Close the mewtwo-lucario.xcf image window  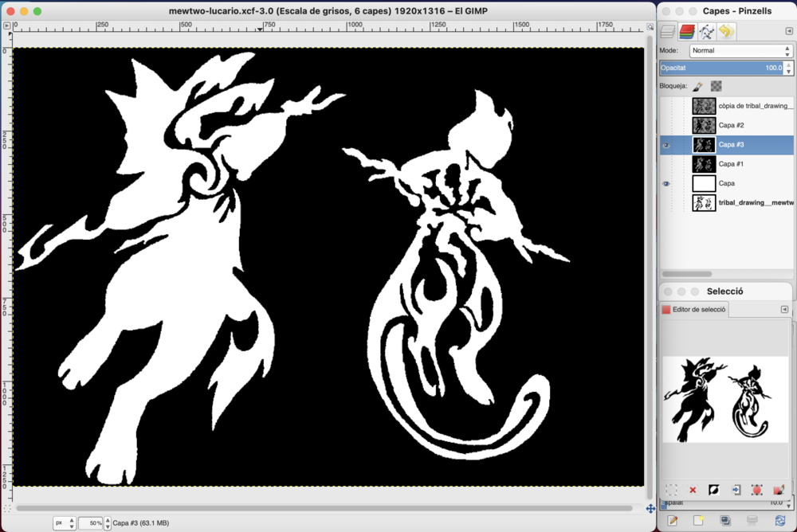pos(10,10)
